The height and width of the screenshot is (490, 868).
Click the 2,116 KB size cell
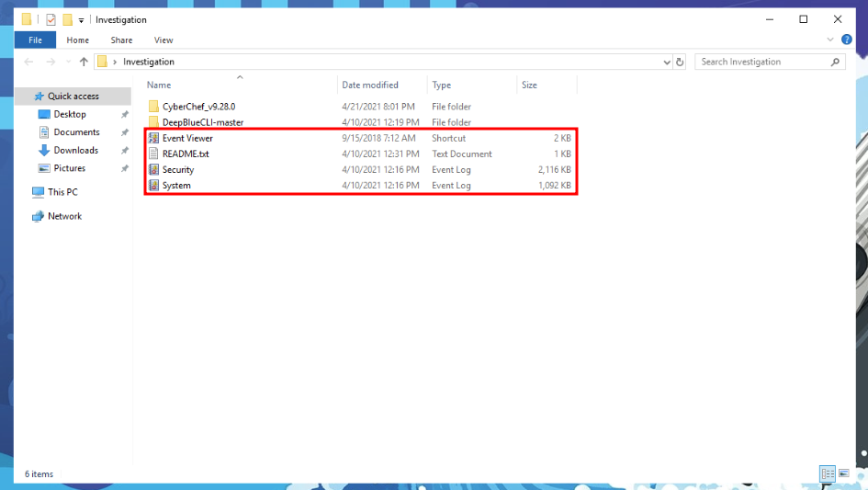554,169
